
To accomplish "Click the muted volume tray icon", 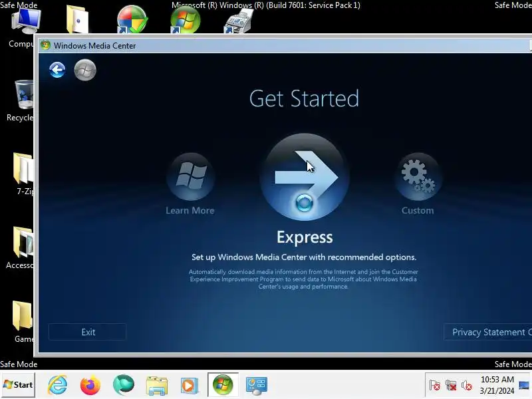I will (x=467, y=386).
